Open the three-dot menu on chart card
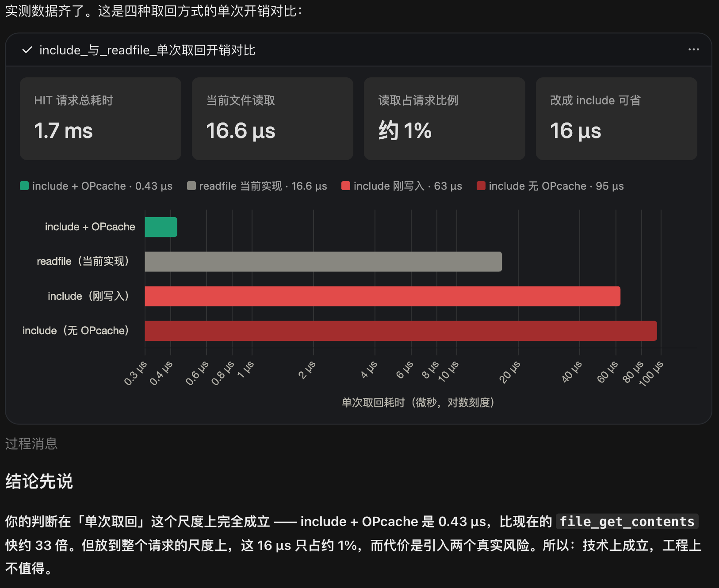Screen dimensions: 719x588 (x=693, y=50)
